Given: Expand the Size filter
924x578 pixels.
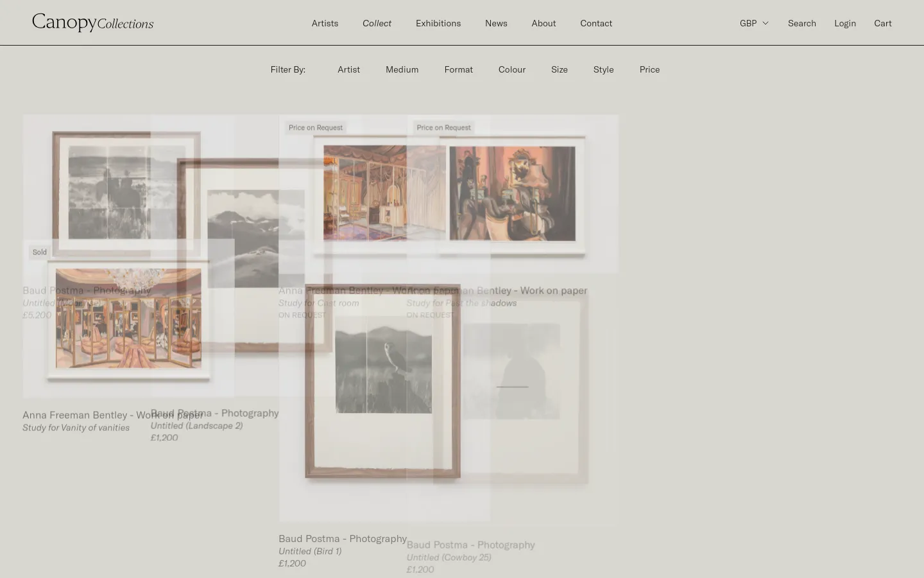Looking at the screenshot, I should pos(560,69).
